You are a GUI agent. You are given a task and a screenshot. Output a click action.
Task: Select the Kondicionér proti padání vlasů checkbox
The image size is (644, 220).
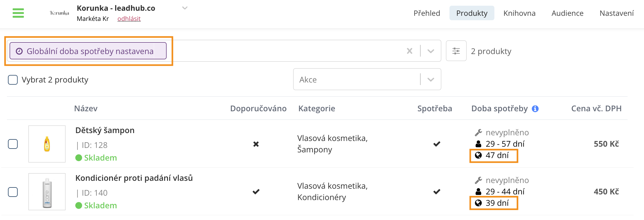click(x=13, y=192)
